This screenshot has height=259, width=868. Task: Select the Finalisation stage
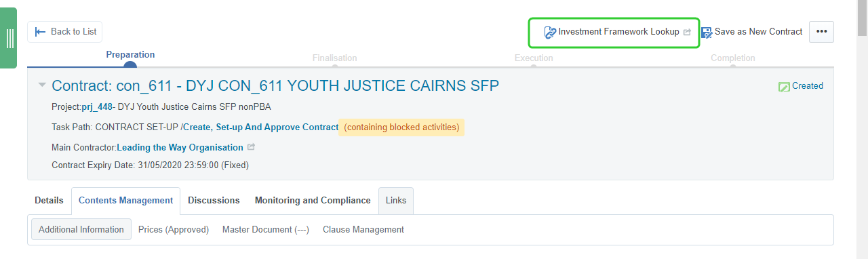(334, 58)
